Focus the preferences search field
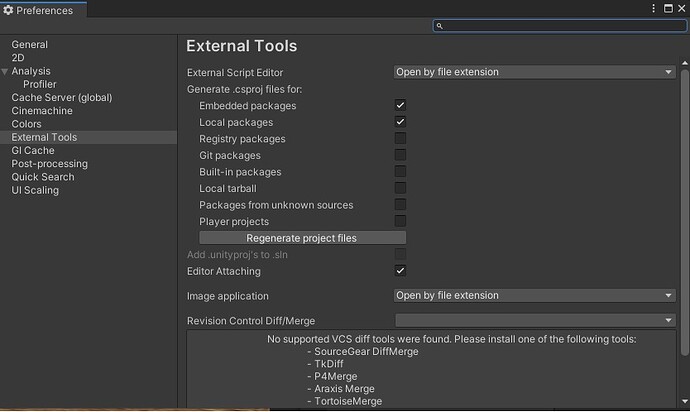The width and height of the screenshot is (690, 412). [560, 26]
